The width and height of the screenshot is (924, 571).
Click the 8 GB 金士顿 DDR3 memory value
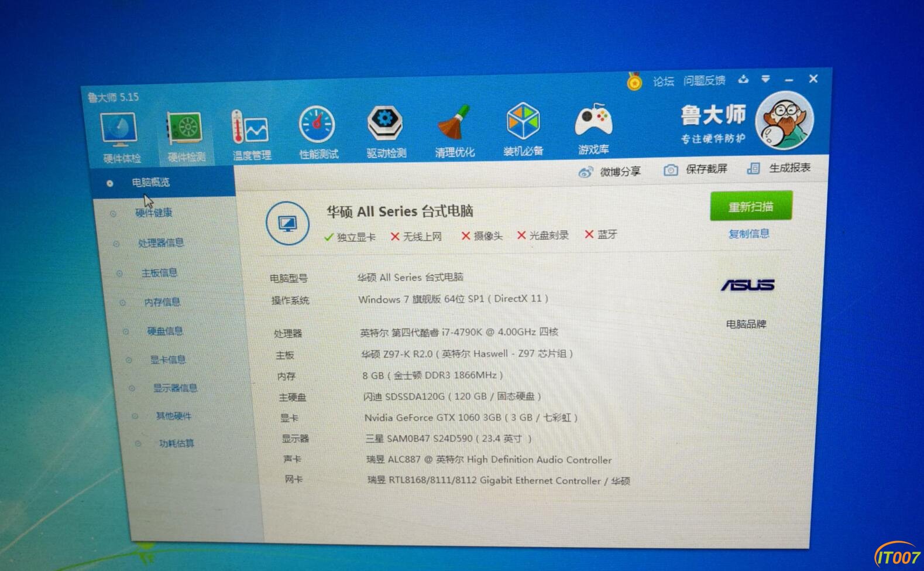(x=432, y=375)
